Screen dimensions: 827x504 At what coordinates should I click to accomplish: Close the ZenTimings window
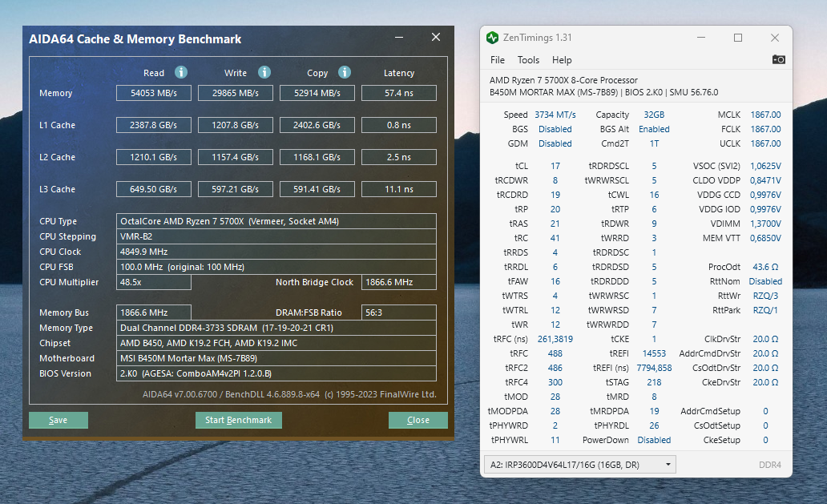tap(775, 38)
